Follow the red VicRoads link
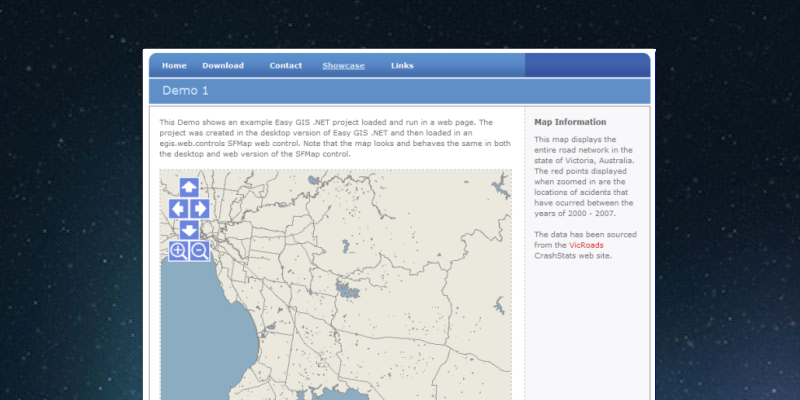 coord(586,245)
